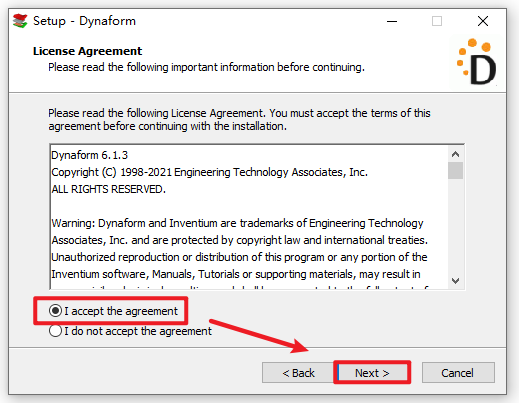Click the Warning paragraph in the license box

[239, 248]
